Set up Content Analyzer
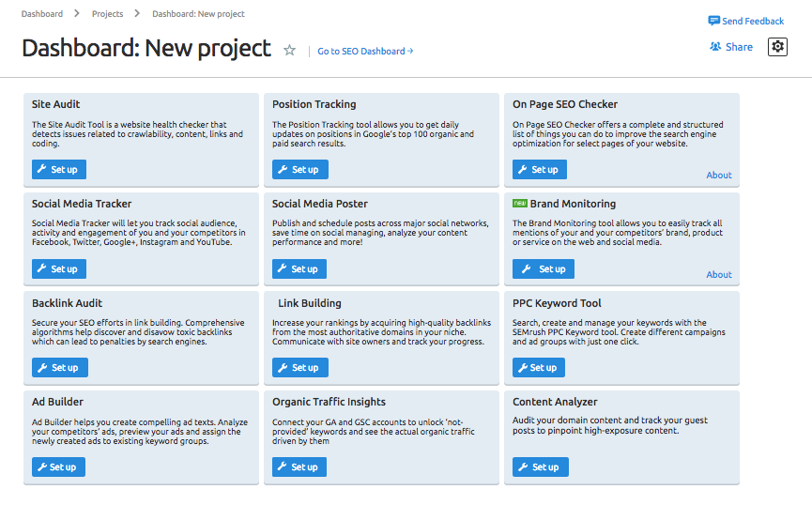This screenshot has width=812, height=505. [539, 467]
